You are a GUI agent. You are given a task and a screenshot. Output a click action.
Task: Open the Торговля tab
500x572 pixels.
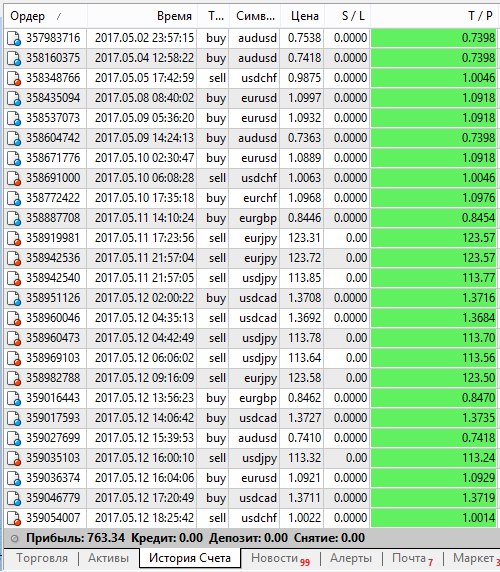tap(42, 558)
